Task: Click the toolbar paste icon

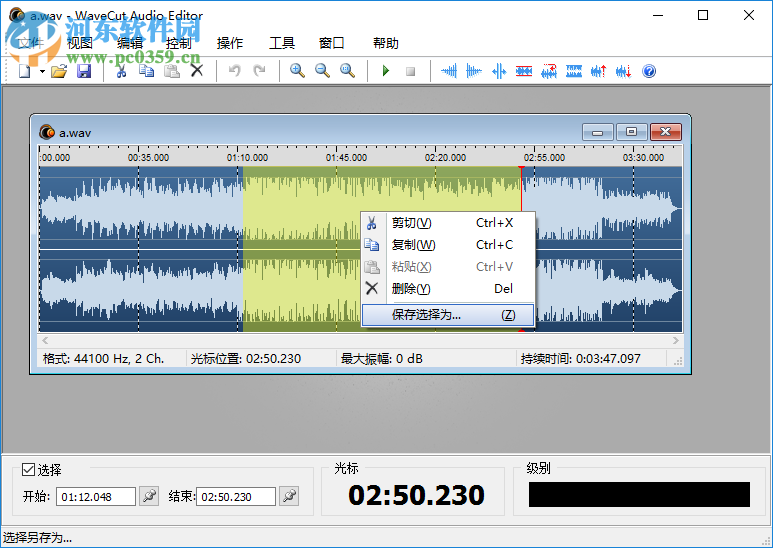Action: (172, 71)
